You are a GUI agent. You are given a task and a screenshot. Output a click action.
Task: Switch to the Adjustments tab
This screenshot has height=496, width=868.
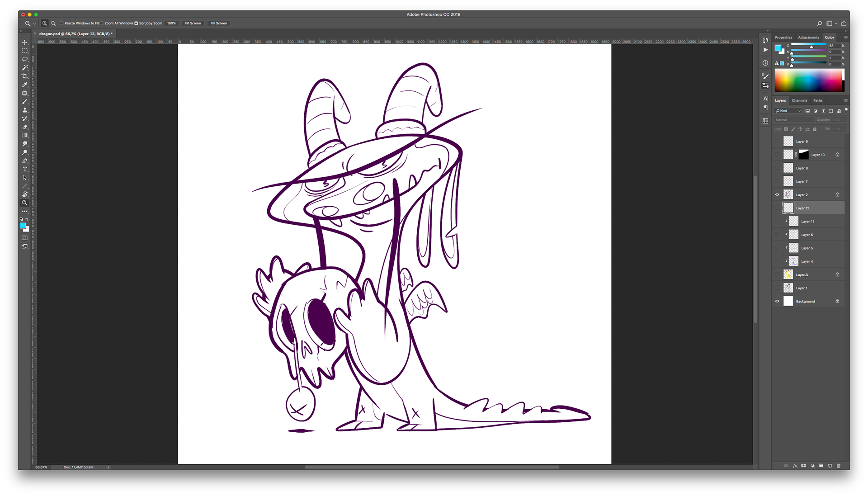[x=808, y=38]
